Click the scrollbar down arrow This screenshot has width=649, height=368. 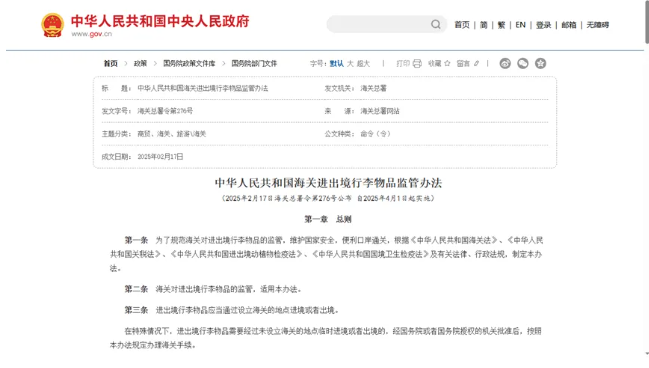pos(647,354)
